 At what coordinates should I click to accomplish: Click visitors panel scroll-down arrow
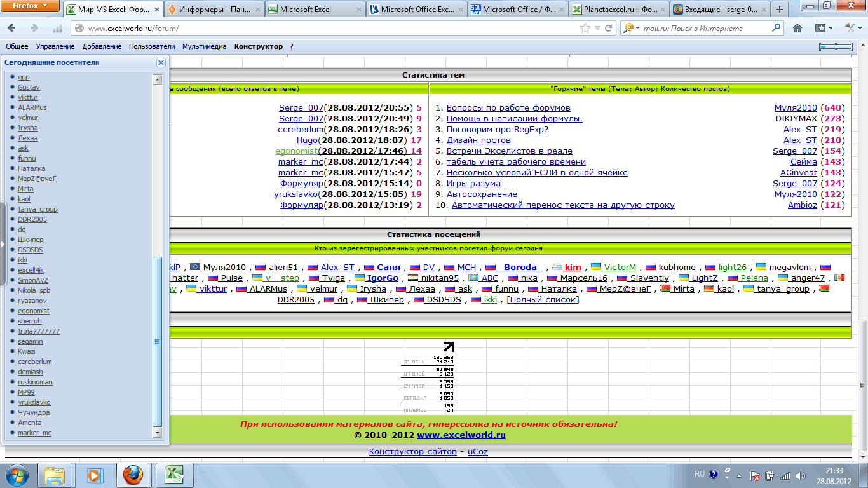click(x=158, y=433)
